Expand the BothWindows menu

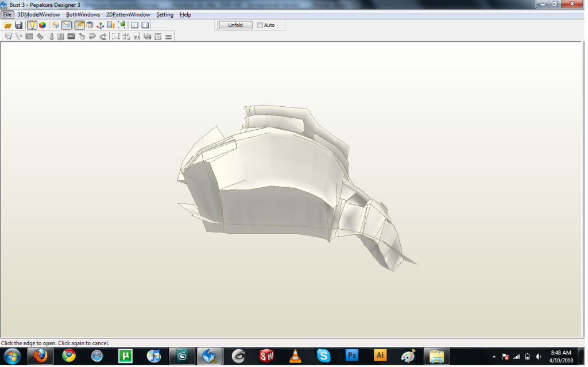coord(83,14)
